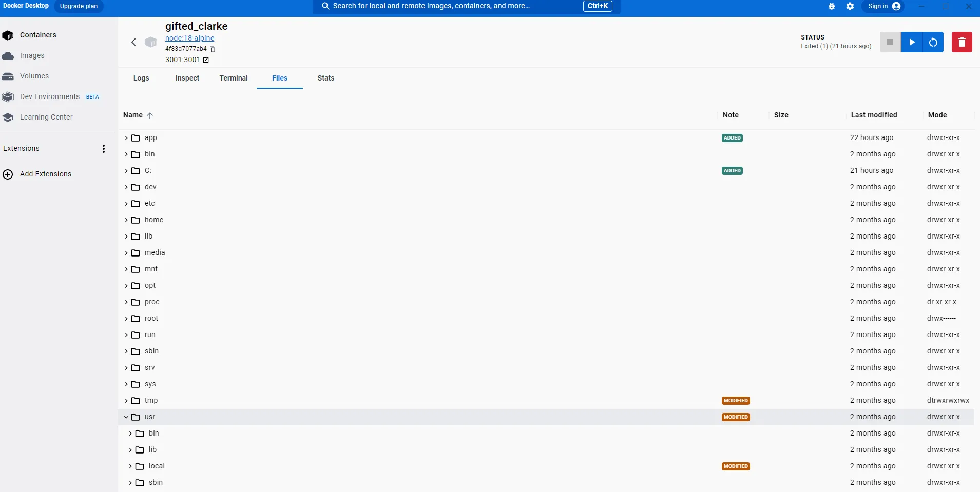Click the root folder icon
This screenshot has height=492, width=980.
[136, 319]
